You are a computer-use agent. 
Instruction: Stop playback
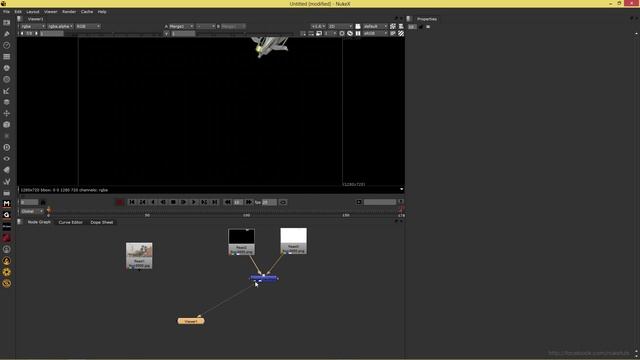[173, 202]
